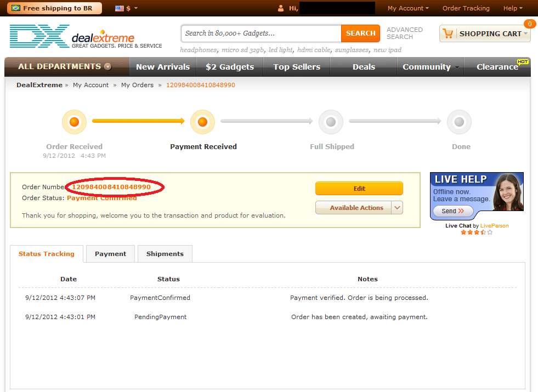Click the Live Help agent photo

coord(508,192)
